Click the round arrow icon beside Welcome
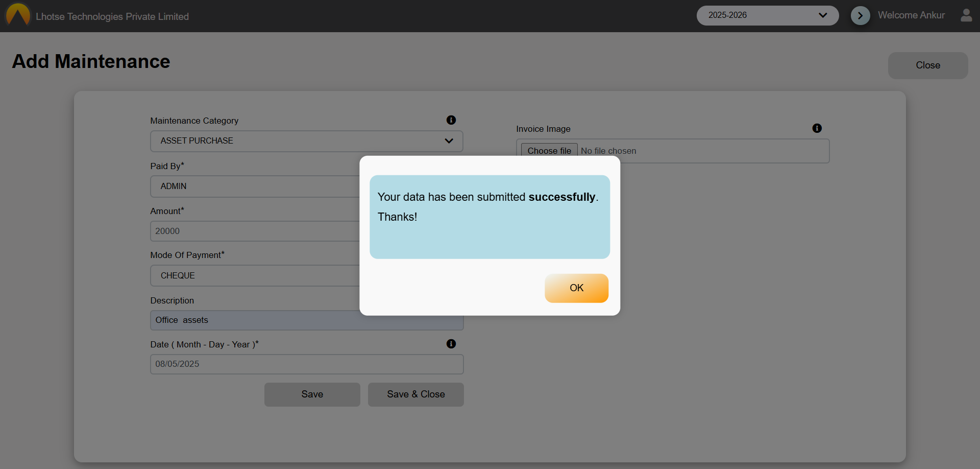The height and width of the screenshot is (469, 980). [860, 15]
